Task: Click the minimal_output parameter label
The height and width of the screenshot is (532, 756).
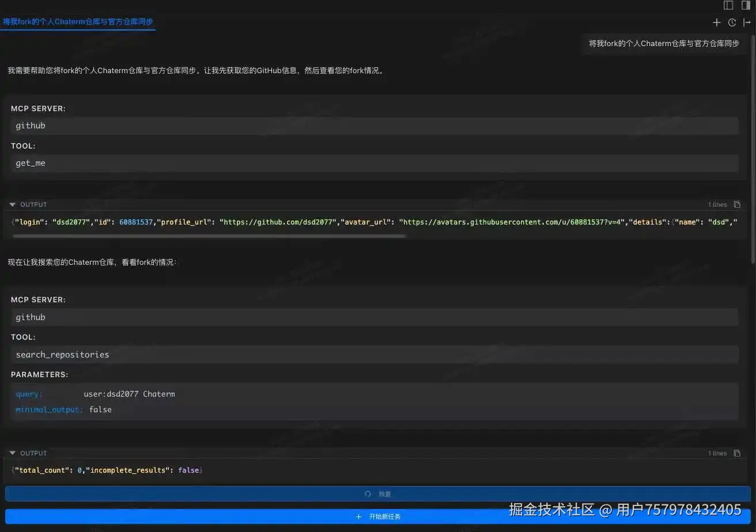Action: point(50,410)
